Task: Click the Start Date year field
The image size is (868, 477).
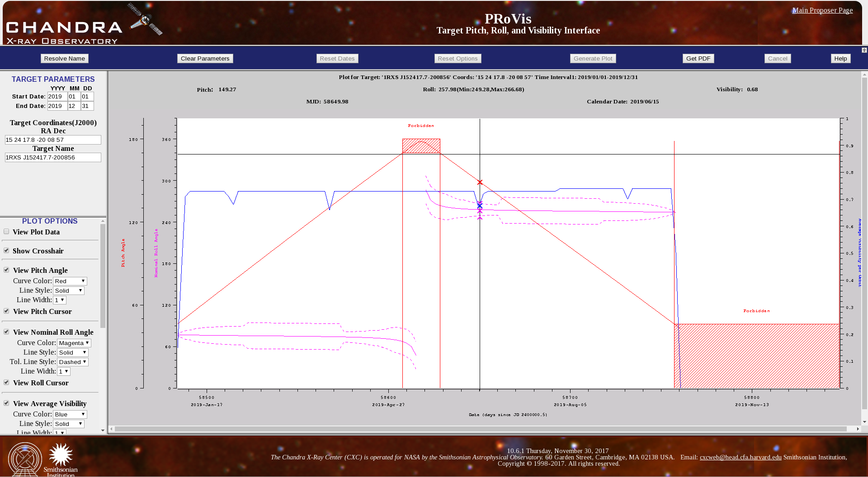Action: (57, 96)
